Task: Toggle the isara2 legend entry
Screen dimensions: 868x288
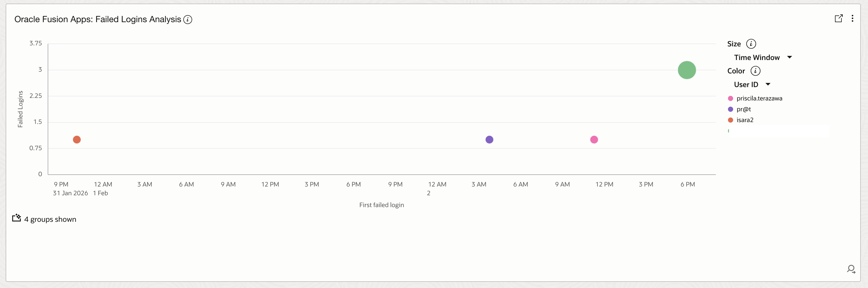Action: (x=745, y=120)
